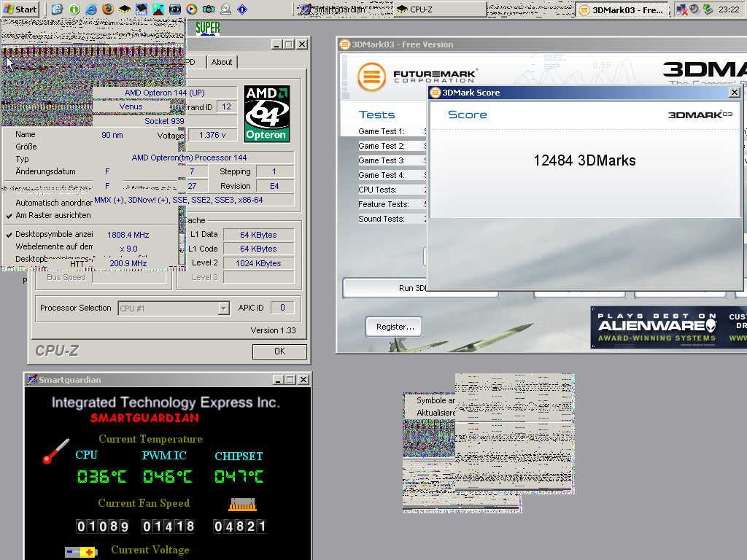Launch Internet Explorer from quick launch
The image size is (747, 560).
[x=91, y=9]
